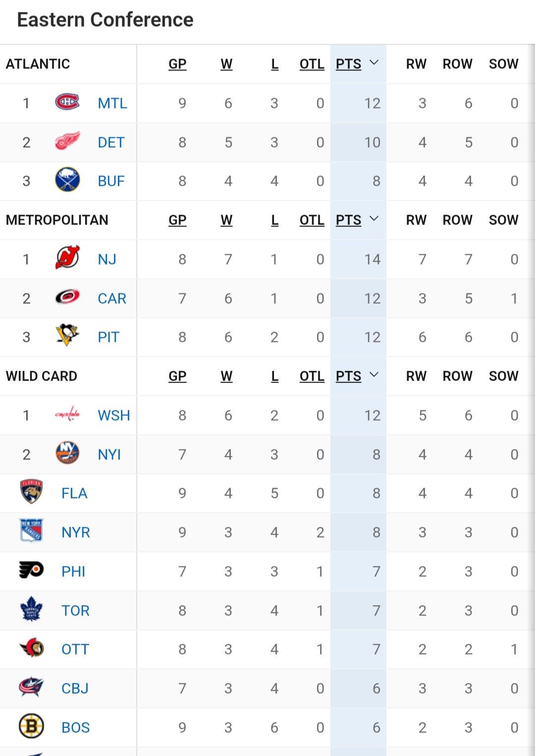Click the Buffalo Sabres logo
Image resolution: width=535 pixels, height=756 pixels.
point(67,180)
